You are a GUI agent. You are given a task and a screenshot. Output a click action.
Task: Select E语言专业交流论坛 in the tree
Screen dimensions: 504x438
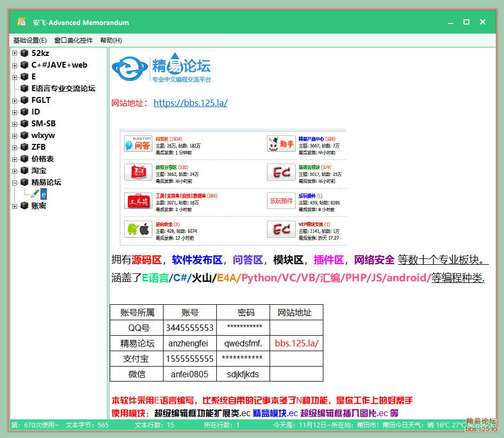click(63, 88)
